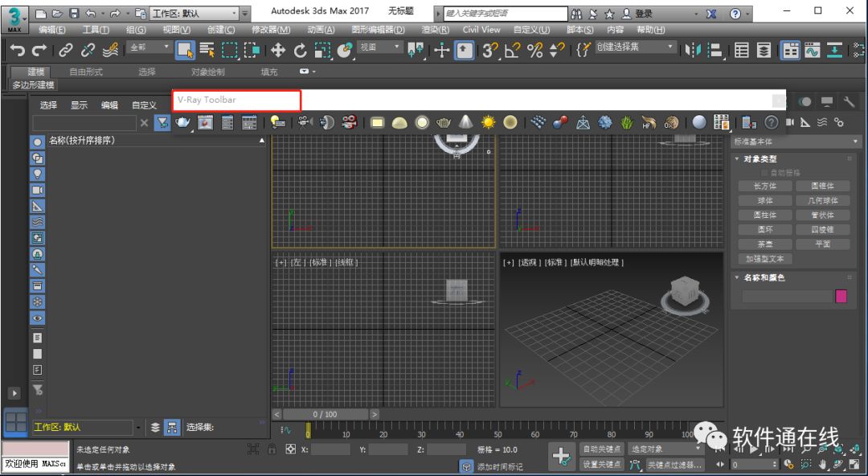This screenshot has width=868, height=476.
Task: Open the reference coordinate 视图 dropdown
Action: coord(379,47)
